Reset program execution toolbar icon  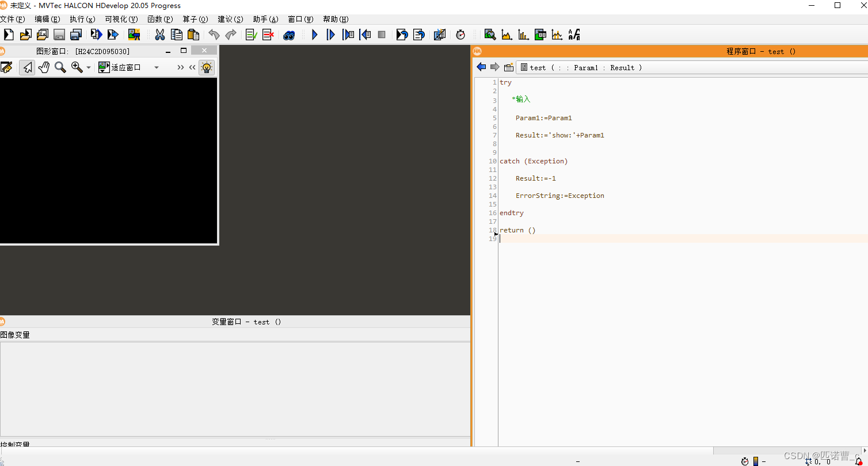402,35
